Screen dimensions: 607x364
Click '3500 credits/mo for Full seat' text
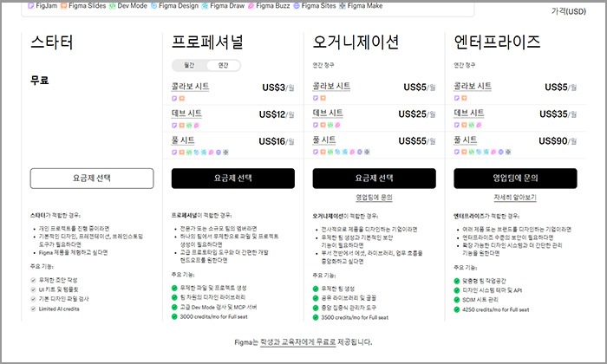[355, 317]
